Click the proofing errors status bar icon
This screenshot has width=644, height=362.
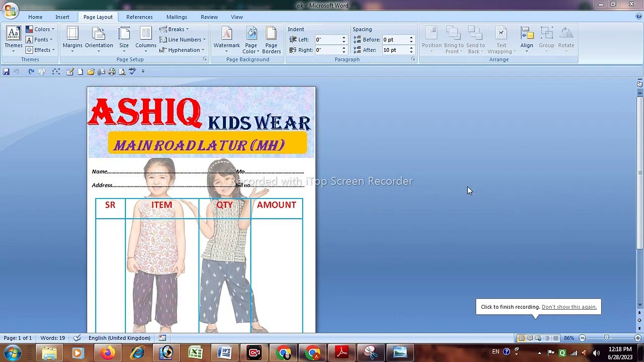77,338
